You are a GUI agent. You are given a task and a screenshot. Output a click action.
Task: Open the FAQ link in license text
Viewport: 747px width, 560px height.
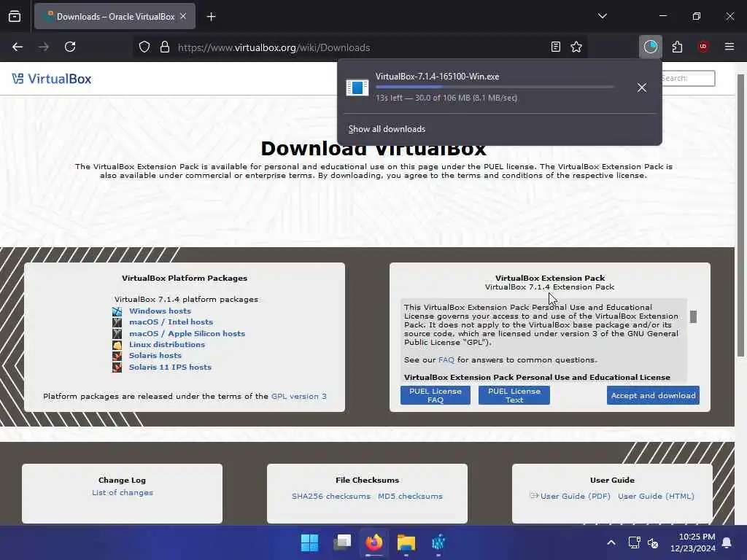[x=446, y=360]
